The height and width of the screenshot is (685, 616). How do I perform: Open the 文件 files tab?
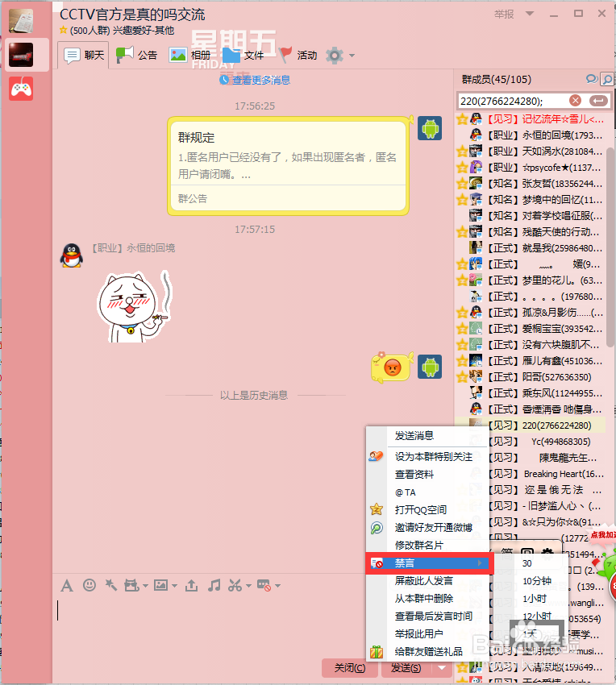point(243,56)
